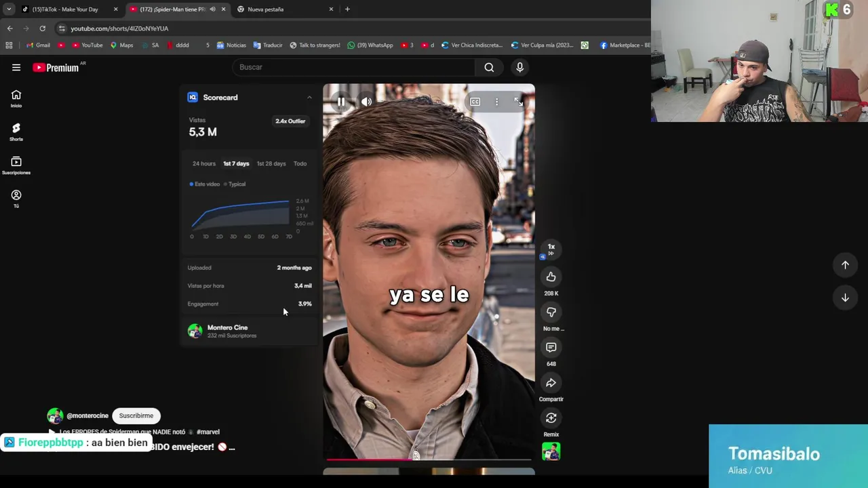Open the comments with 648 count
Image resolution: width=868 pixels, height=488 pixels.
(551, 347)
